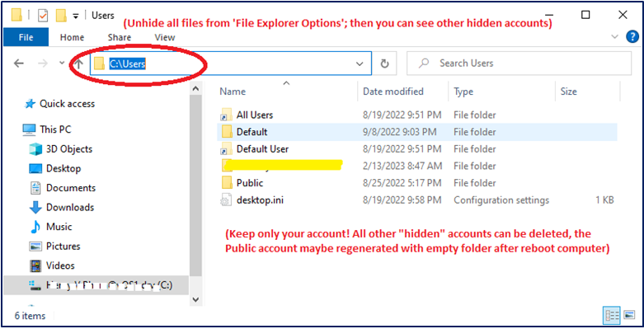Open Help with the blue question mark
Image resolution: width=644 pixels, height=329 pixels.
[x=632, y=37]
